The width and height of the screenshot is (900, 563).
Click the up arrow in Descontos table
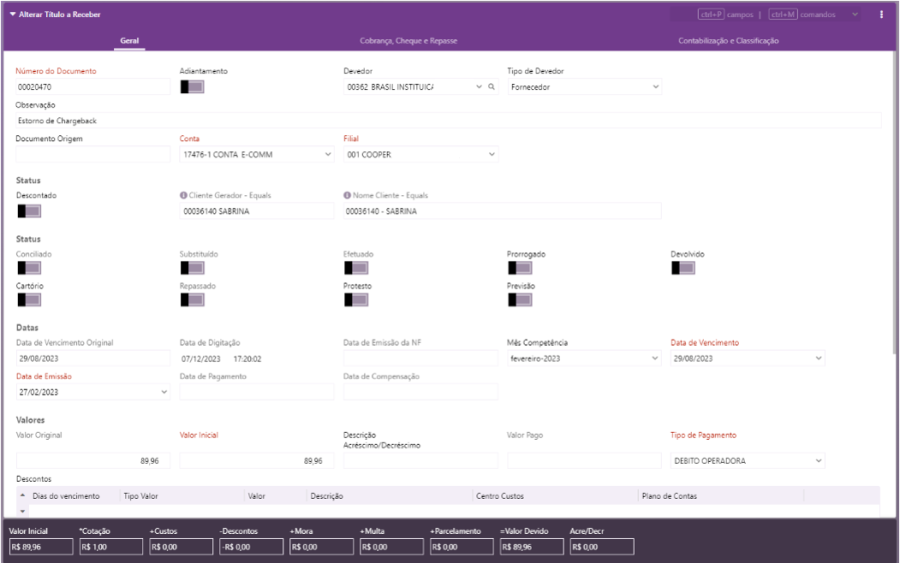[x=22, y=495]
